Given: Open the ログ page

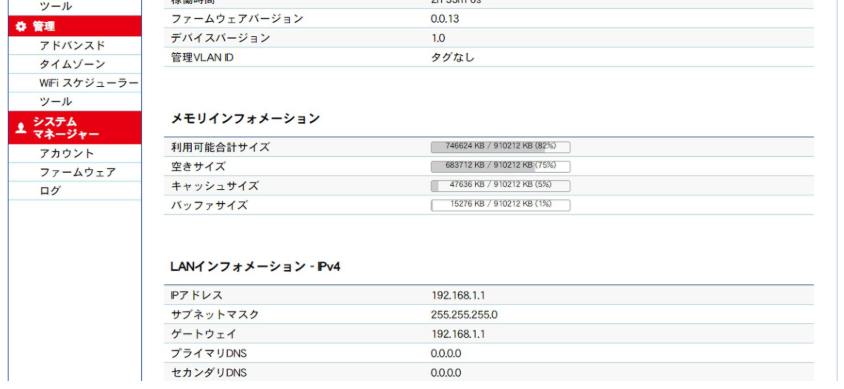Looking at the screenshot, I should click(50, 190).
